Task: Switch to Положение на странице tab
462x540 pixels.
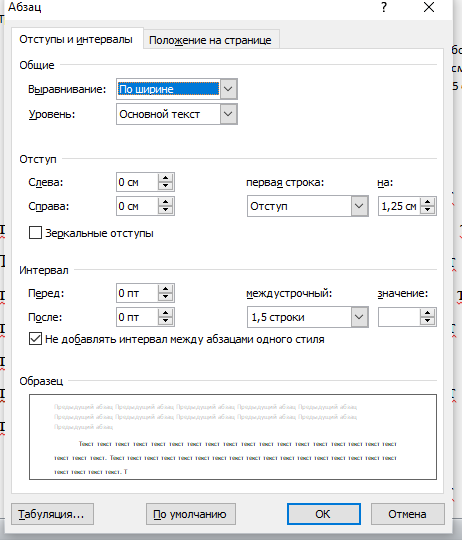Action: tap(210, 40)
